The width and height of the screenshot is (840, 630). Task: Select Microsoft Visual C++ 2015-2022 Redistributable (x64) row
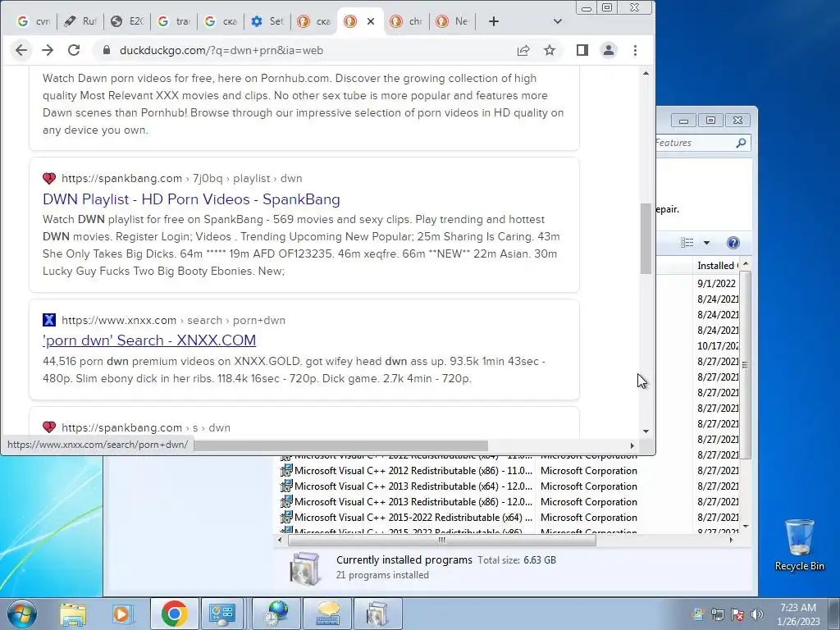pos(509,518)
